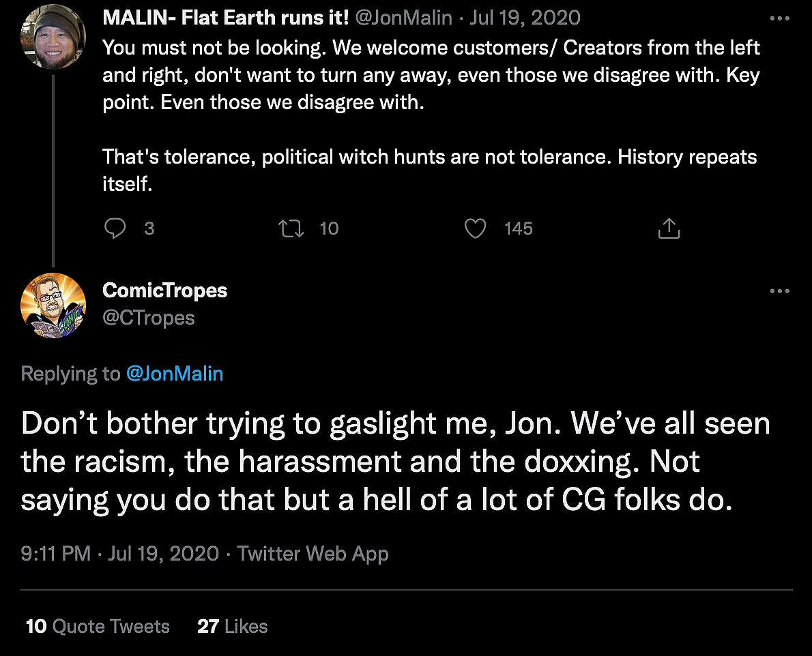
Task: Visit the @CTropes handle
Action: (x=148, y=318)
